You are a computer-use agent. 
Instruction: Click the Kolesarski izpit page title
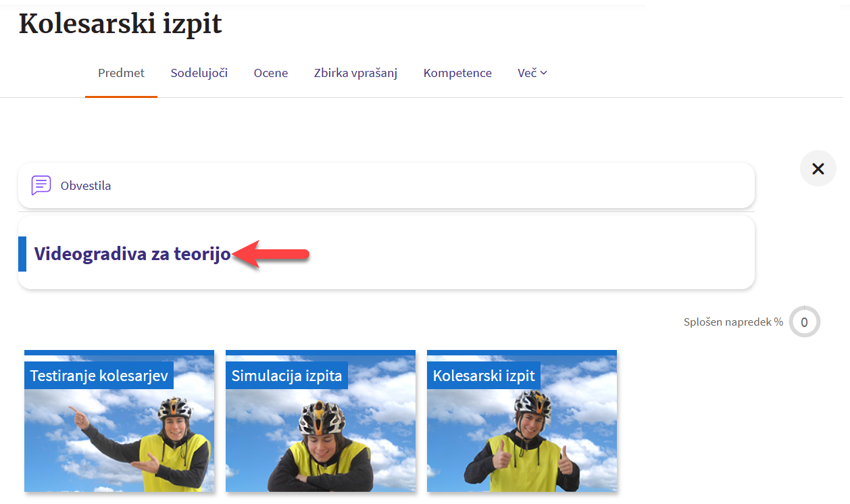120,24
